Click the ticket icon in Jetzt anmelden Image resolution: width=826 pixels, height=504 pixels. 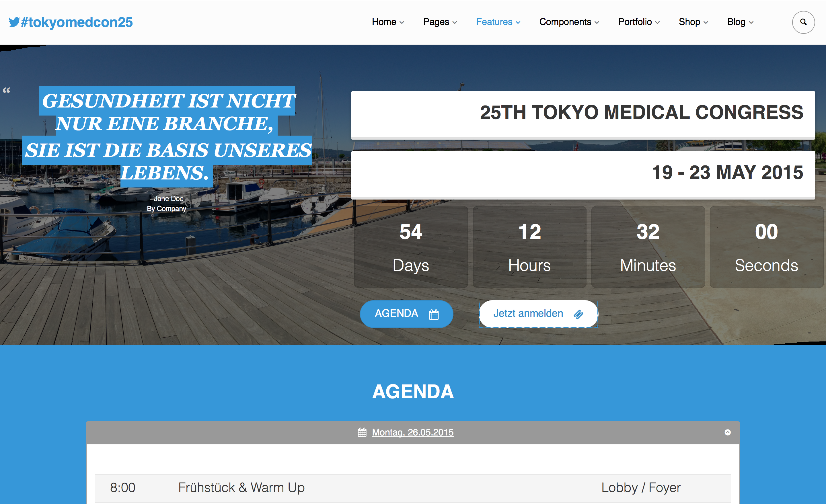click(578, 314)
